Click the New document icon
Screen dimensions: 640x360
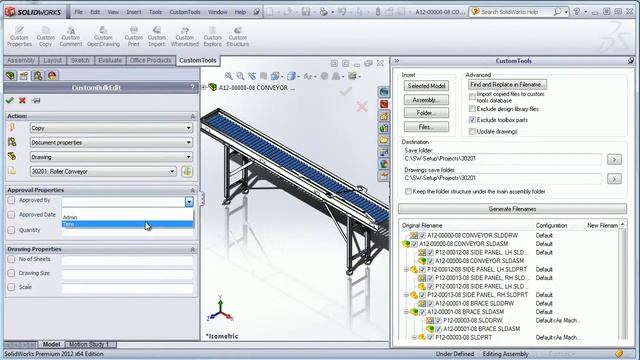click(269, 12)
